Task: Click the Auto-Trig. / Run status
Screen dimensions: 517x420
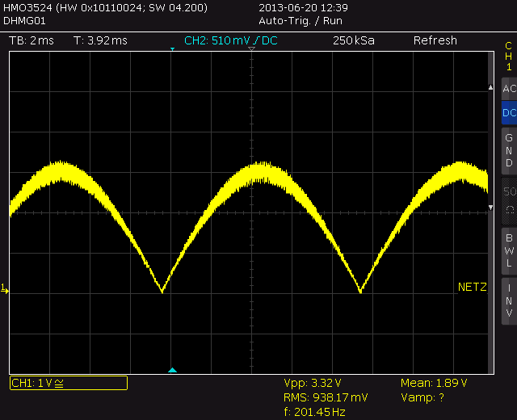Action: tap(301, 21)
